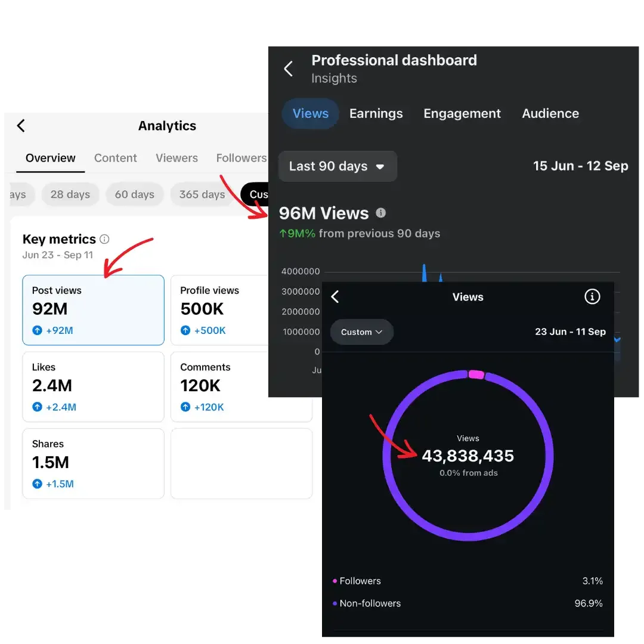Choose the 365 days filter chip

[202, 194]
